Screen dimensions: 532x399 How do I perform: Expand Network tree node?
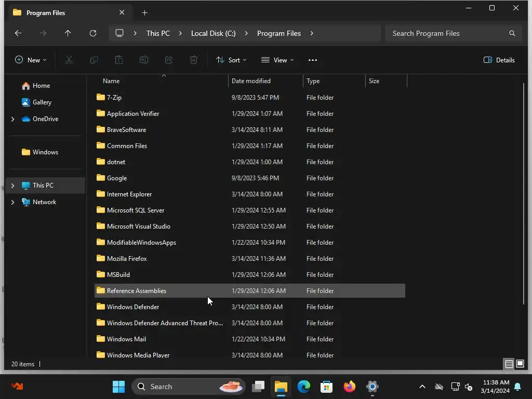pos(13,202)
